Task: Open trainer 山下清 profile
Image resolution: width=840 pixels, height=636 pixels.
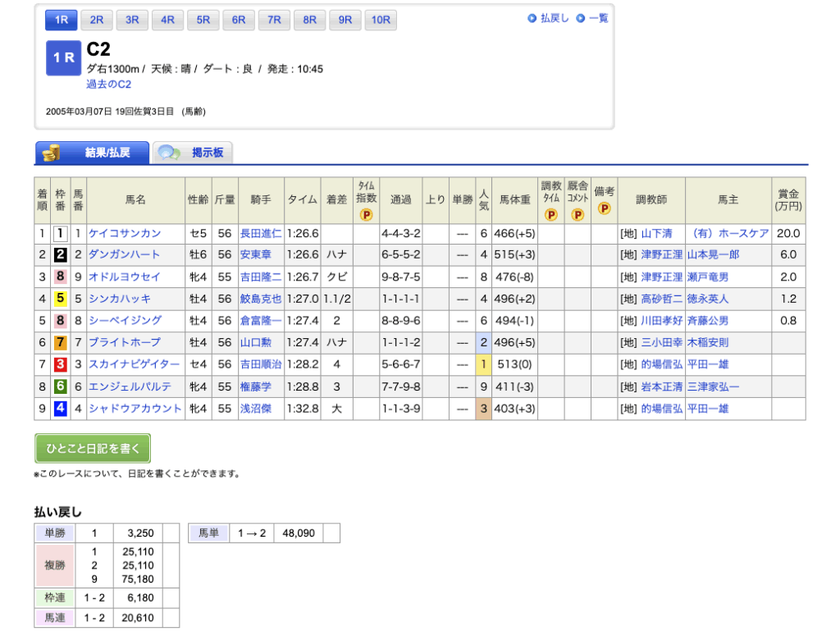Action: click(657, 233)
